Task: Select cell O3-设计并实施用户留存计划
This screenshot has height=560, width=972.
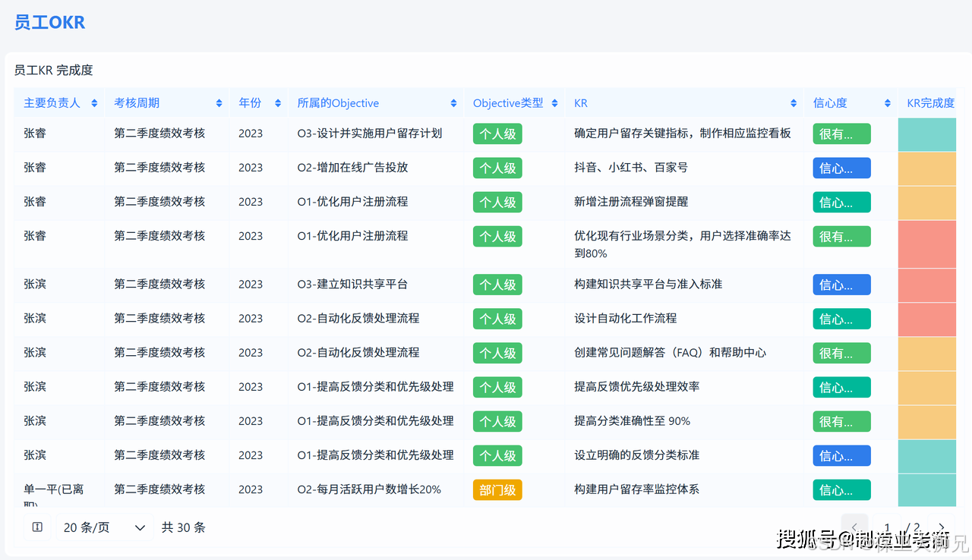Action: 370,133
